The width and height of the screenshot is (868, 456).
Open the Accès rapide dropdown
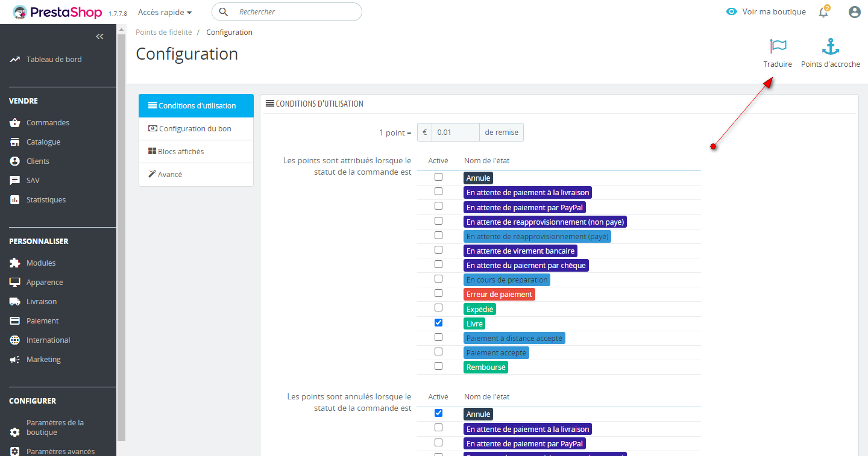click(165, 12)
